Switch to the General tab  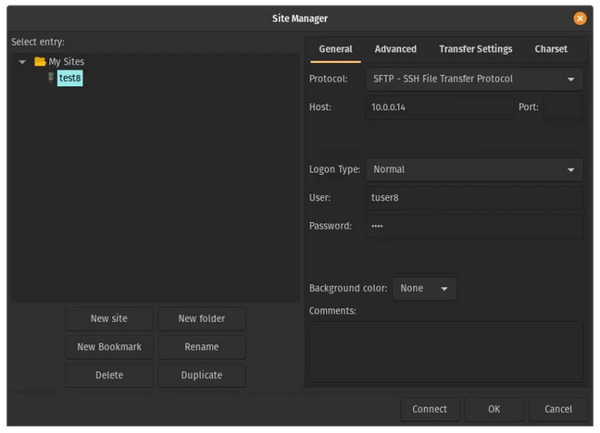click(336, 49)
